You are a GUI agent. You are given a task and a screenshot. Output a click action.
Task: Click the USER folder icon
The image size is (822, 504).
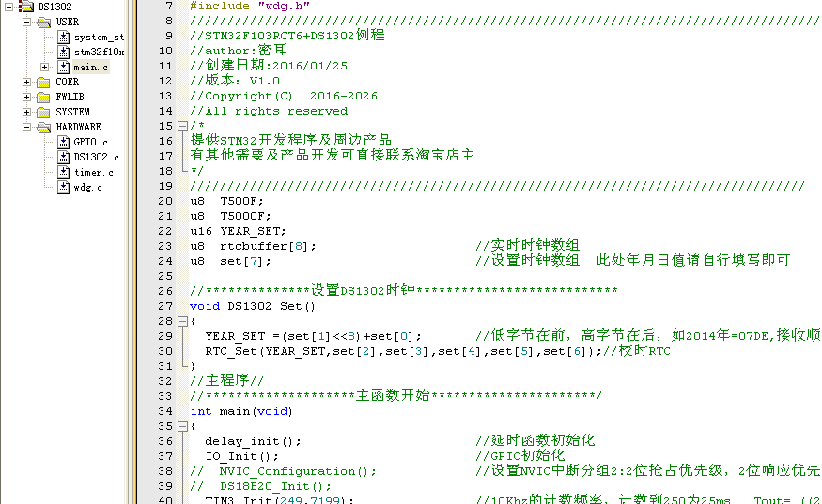click(x=44, y=22)
